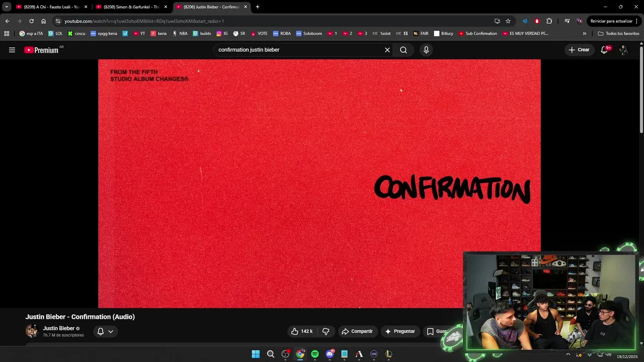Open Justin Bieber channel name link
Screen dimensions: 644x362
click(x=58, y=328)
